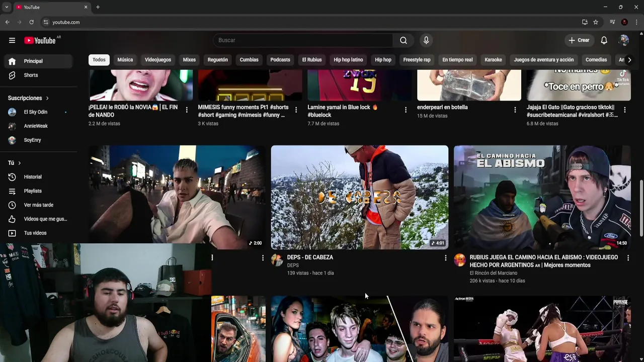The height and width of the screenshot is (362, 644).
Task: Open options for ¡PELEA! le ROBÓ la NOVIA short
Action: pos(187,110)
